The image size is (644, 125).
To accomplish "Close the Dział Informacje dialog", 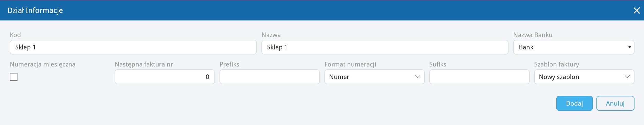I will pos(637,11).
